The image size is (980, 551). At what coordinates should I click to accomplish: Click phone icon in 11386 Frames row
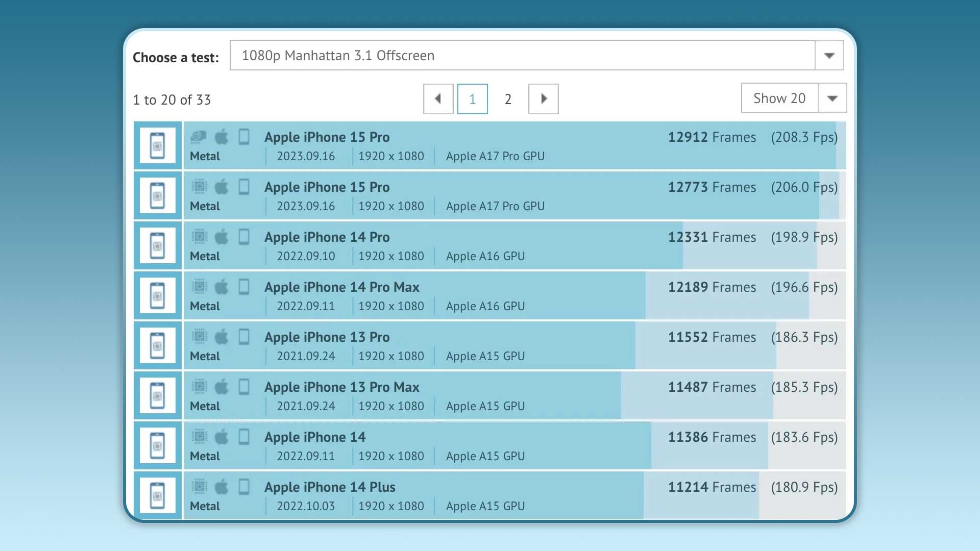pyautogui.click(x=244, y=436)
